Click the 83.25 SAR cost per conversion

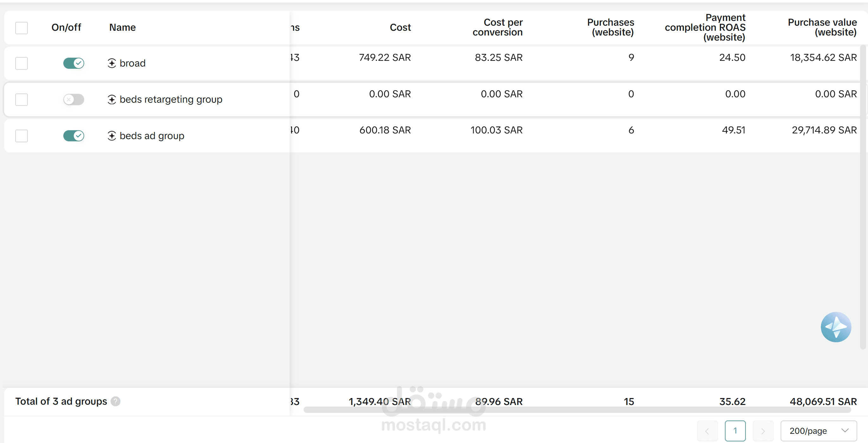499,57
